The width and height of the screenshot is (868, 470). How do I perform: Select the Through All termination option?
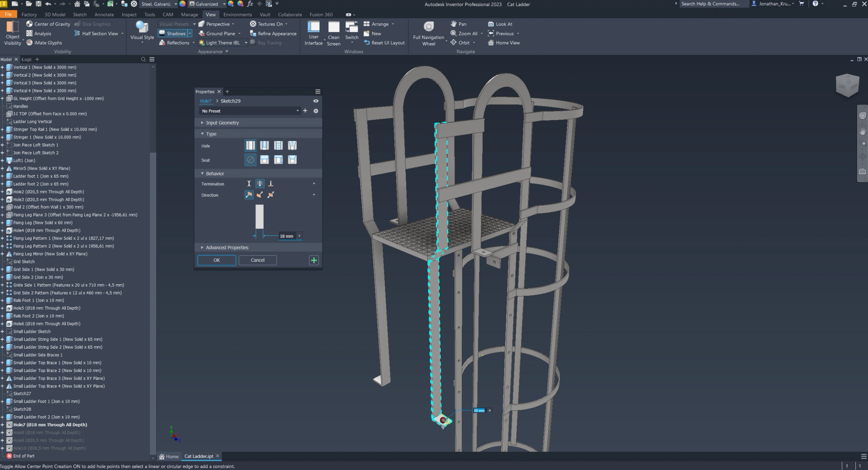[x=260, y=184]
